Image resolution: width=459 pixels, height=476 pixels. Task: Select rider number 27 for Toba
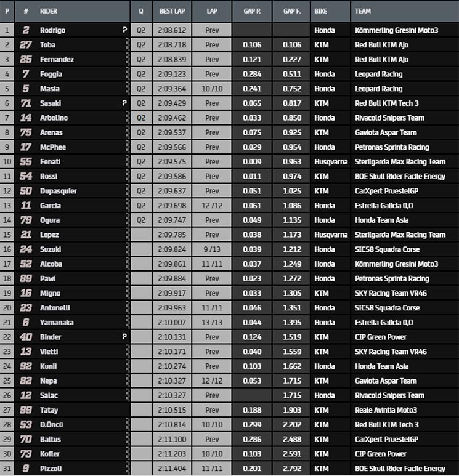tap(26, 45)
